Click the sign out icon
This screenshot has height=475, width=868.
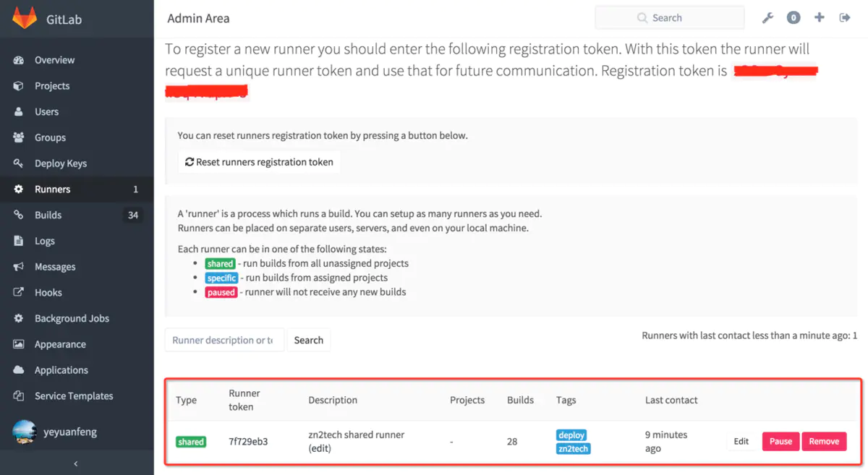845,18
